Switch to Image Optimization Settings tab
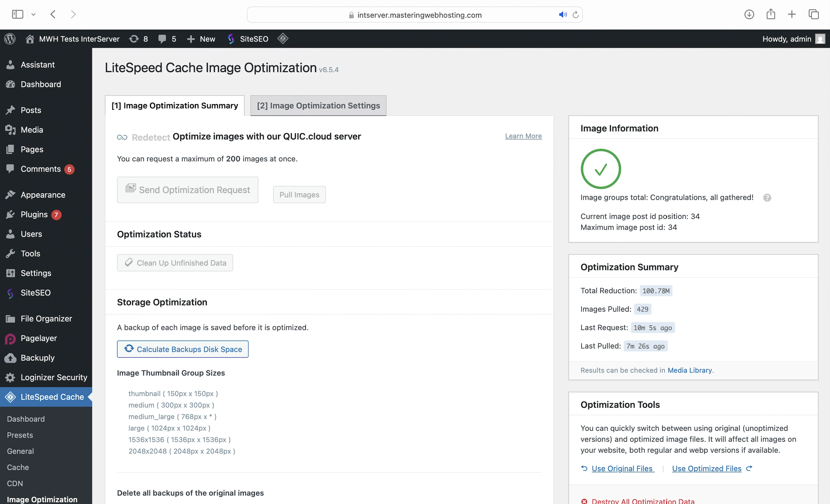 click(318, 105)
